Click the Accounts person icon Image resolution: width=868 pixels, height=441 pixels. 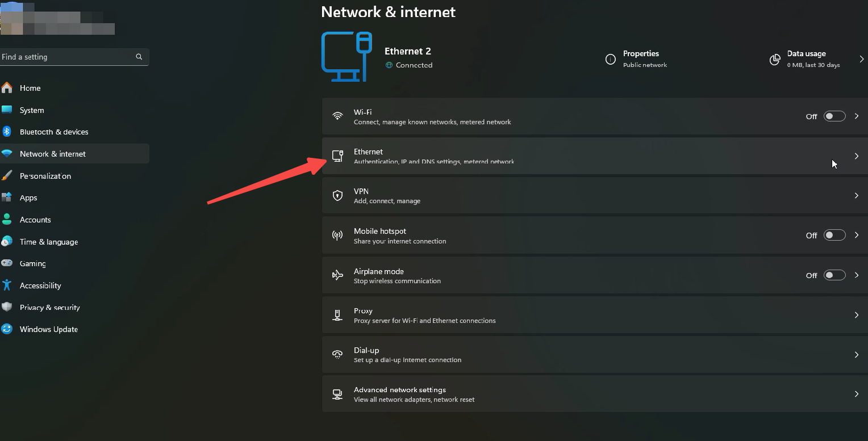(7, 220)
